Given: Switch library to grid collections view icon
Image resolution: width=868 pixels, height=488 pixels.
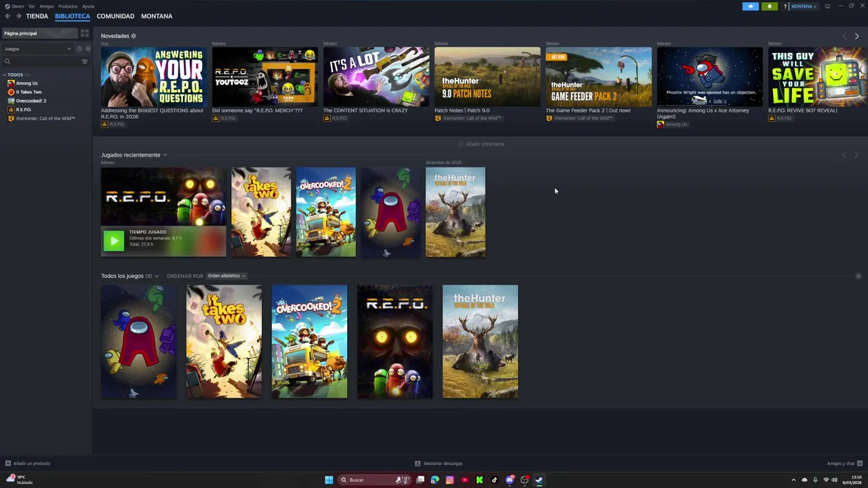Looking at the screenshot, I should pyautogui.click(x=85, y=33).
